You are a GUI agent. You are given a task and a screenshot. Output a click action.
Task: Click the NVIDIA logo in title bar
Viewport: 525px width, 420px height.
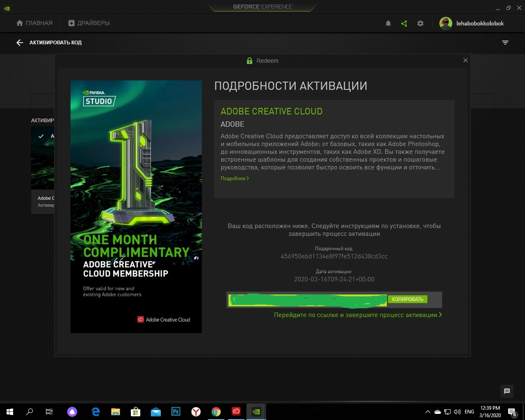pyautogui.click(x=7, y=8)
